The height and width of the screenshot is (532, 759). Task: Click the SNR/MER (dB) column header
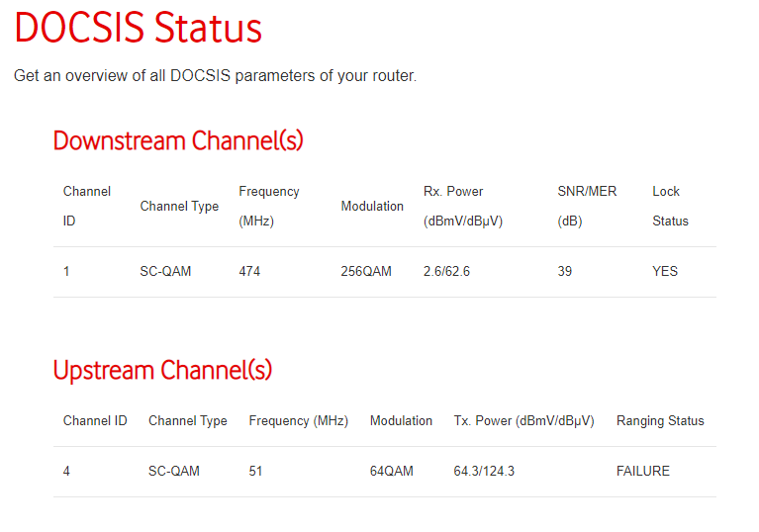(587, 206)
